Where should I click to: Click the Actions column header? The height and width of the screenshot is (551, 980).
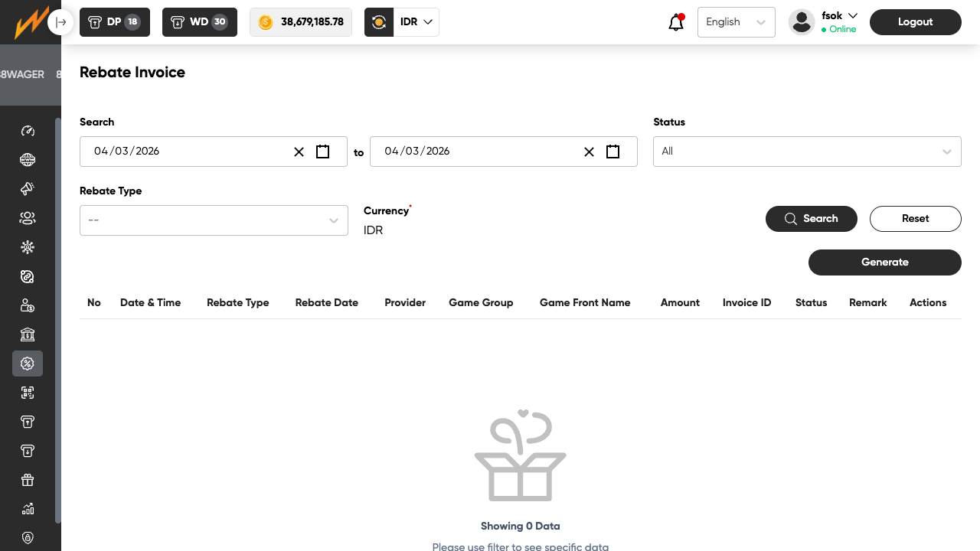(928, 303)
